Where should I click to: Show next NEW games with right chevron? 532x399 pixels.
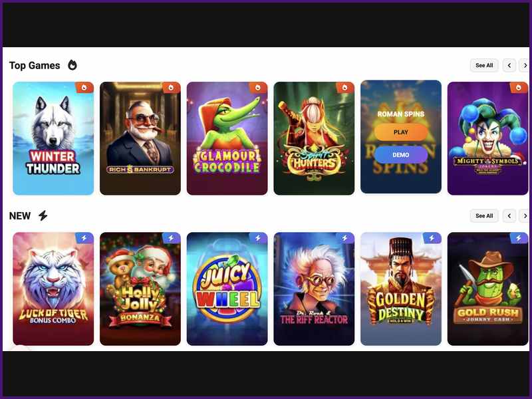coord(525,215)
